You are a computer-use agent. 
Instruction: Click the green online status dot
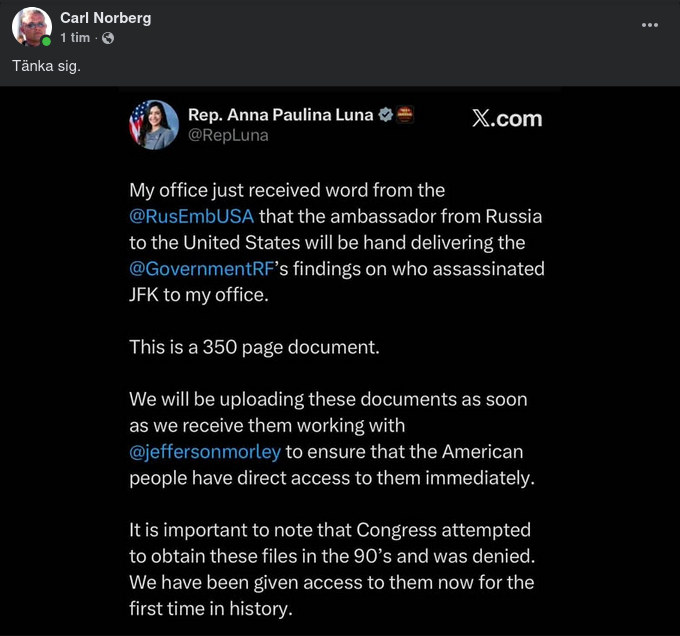coord(46,42)
